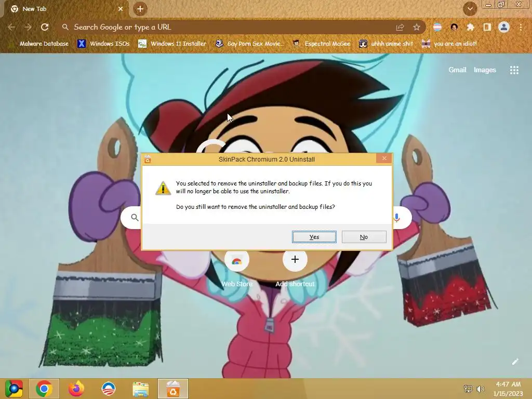Click the SkinPack dialog title bar icon
Image resolution: width=532 pixels, height=399 pixels.
(x=148, y=159)
